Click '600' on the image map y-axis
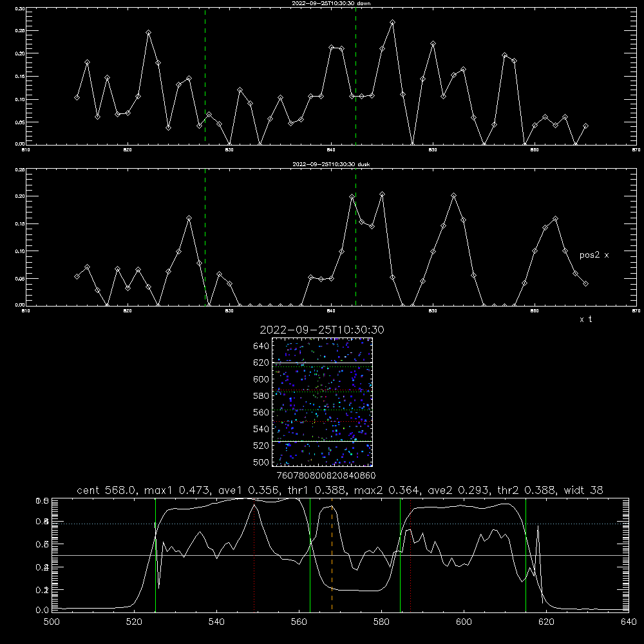 (x=261, y=379)
